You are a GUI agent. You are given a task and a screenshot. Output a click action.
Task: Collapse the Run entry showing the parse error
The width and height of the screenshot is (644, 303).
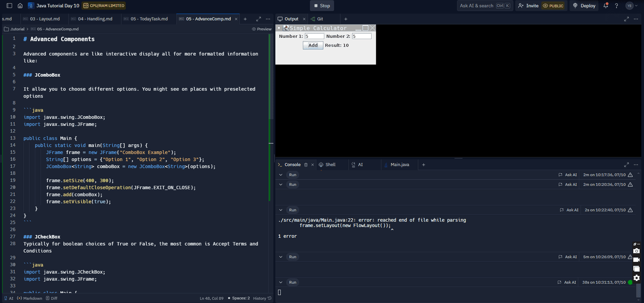coord(281,210)
